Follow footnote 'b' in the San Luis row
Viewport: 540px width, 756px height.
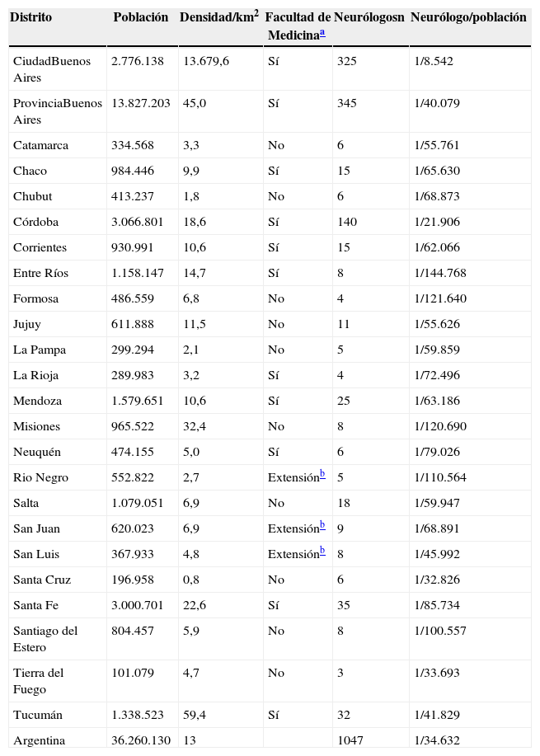coord(322,551)
